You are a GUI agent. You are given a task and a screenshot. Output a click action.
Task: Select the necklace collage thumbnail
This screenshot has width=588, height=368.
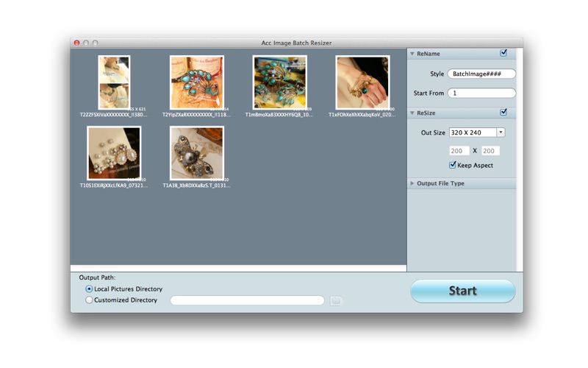[114, 82]
